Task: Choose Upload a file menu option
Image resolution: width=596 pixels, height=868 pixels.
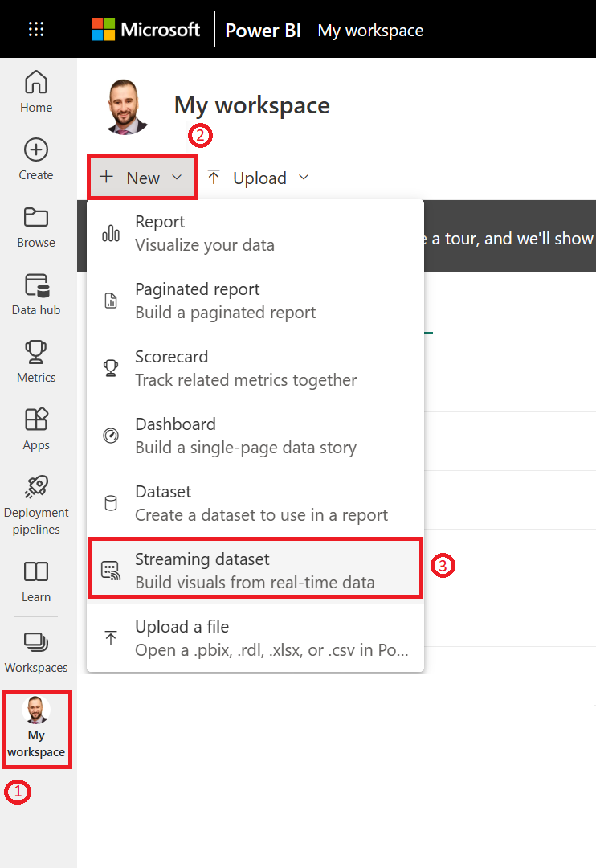Action: coord(255,638)
